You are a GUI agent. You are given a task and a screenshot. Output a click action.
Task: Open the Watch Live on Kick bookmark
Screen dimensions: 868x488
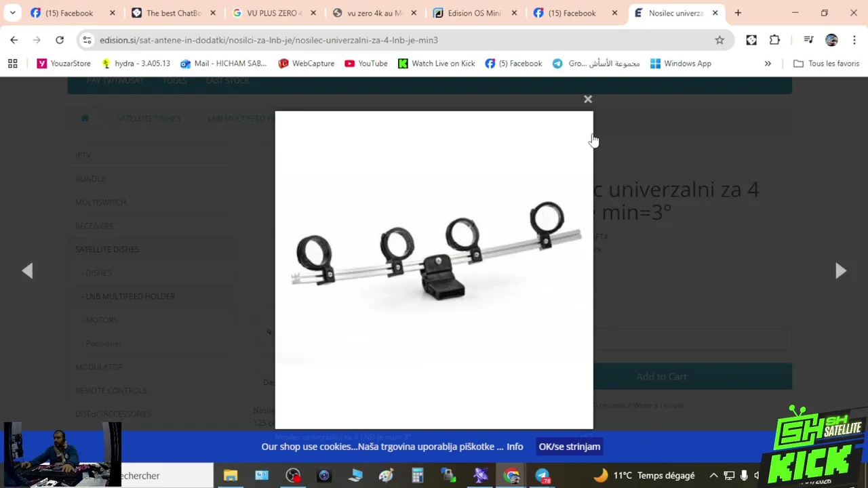tap(436, 64)
